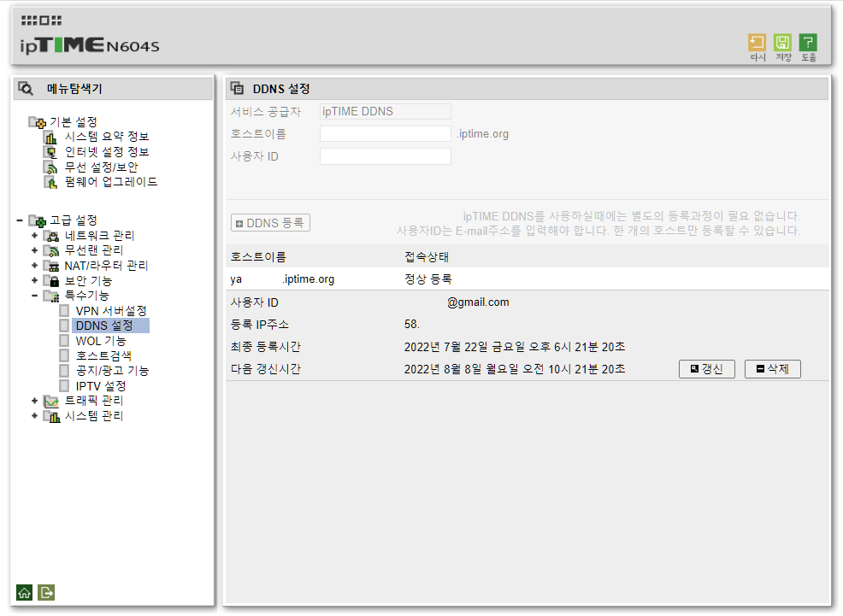Click the 정상 등록 status text

[428, 279]
